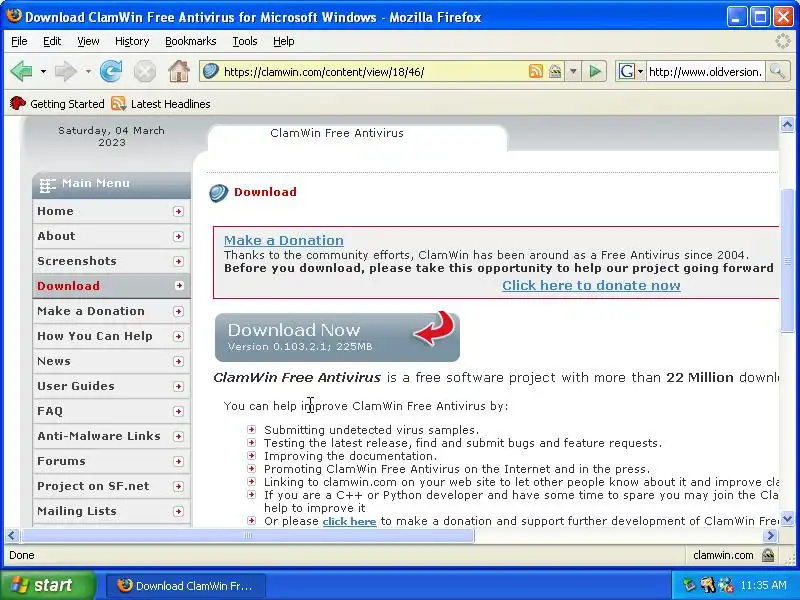The image size is (800, 600).
Task: Click the Latest Headlines feed icon
Action: pyautogui.click(x=118, y=104)
